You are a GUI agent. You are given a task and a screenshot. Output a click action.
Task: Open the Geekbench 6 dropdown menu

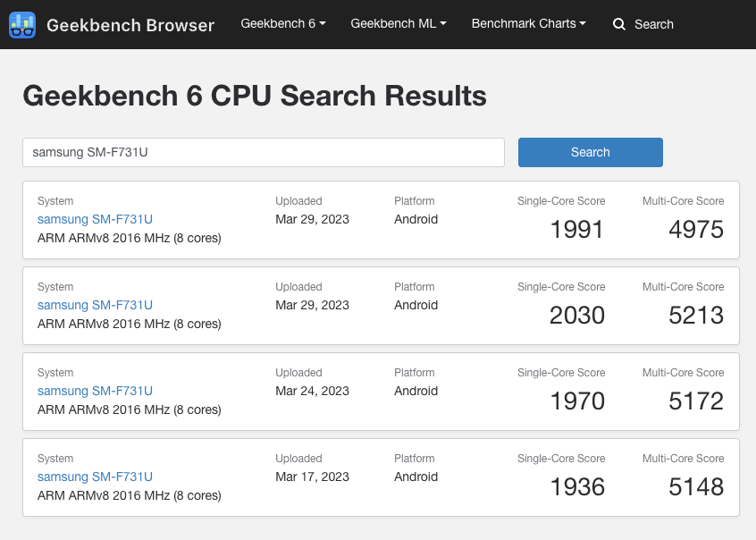282,23
